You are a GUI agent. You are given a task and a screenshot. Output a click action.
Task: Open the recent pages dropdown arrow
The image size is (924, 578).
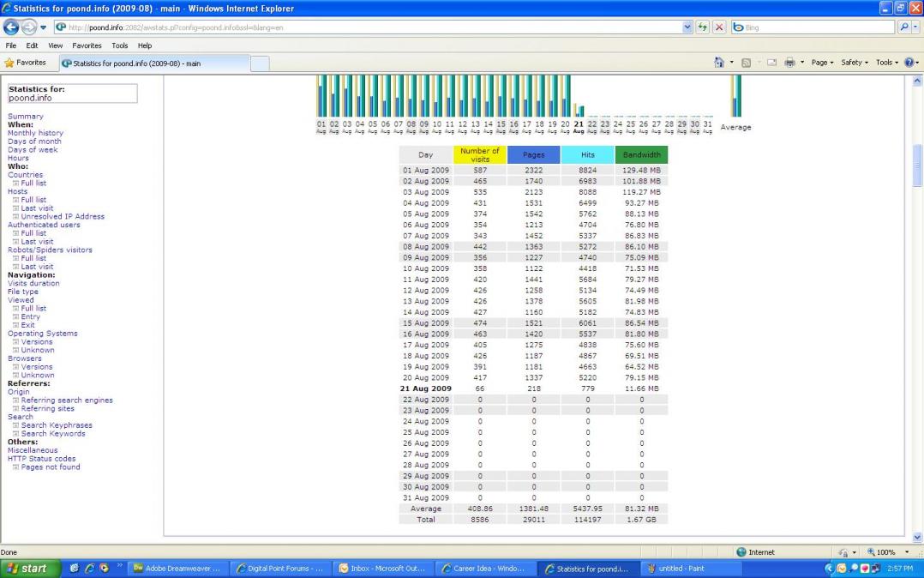tap(43, 27)
